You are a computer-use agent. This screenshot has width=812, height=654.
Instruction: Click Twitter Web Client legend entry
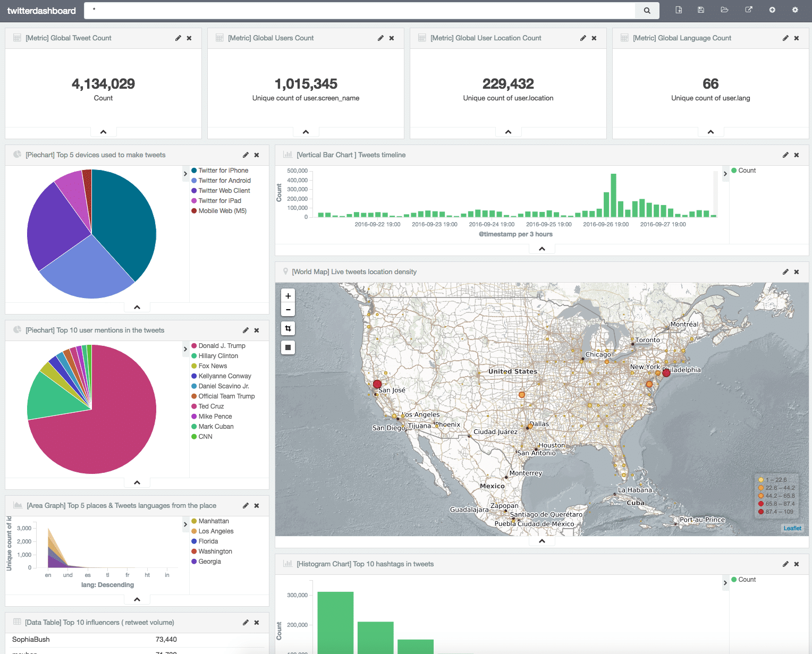pos(221,191)
